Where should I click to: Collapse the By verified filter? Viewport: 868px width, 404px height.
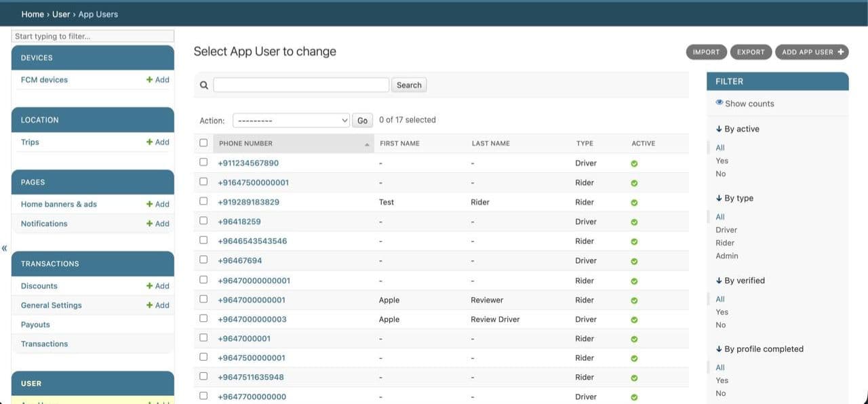tap(740, 280)
